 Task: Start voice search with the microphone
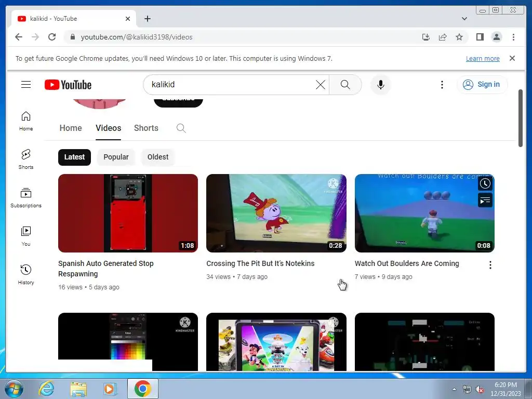coord(381,85)
